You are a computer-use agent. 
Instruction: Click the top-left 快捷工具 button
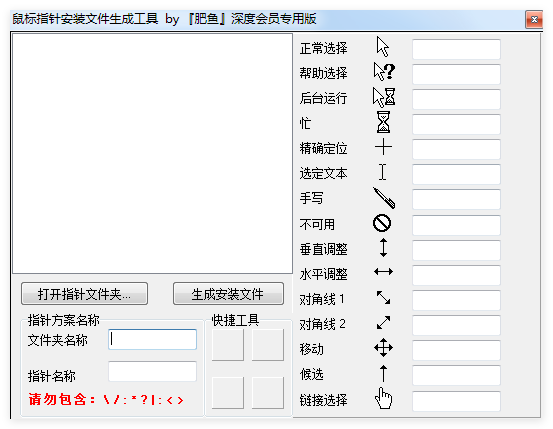(x=228, y=345)
